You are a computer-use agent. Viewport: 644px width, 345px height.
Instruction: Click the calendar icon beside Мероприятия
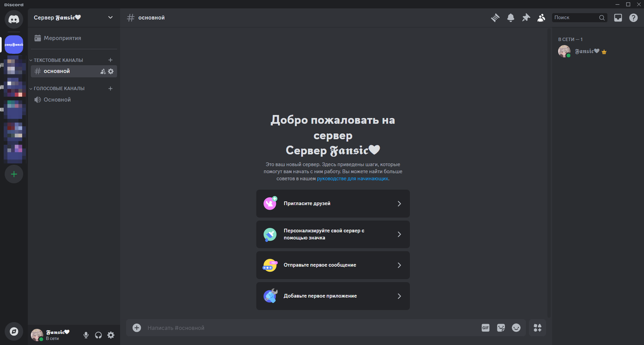[38, 38]
